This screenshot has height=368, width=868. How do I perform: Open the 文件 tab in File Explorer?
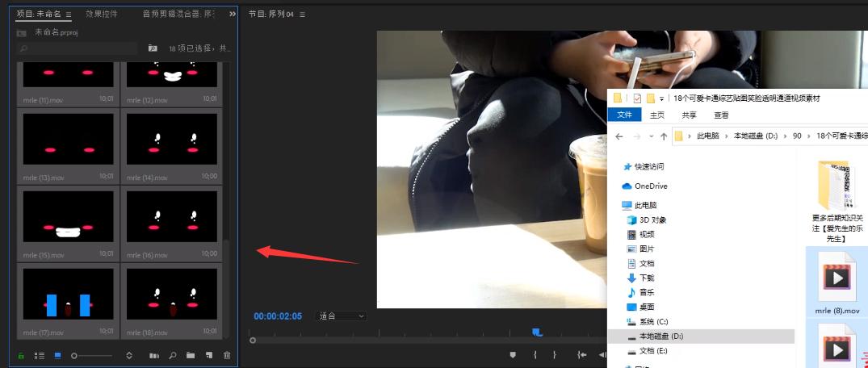pos(624,115)
